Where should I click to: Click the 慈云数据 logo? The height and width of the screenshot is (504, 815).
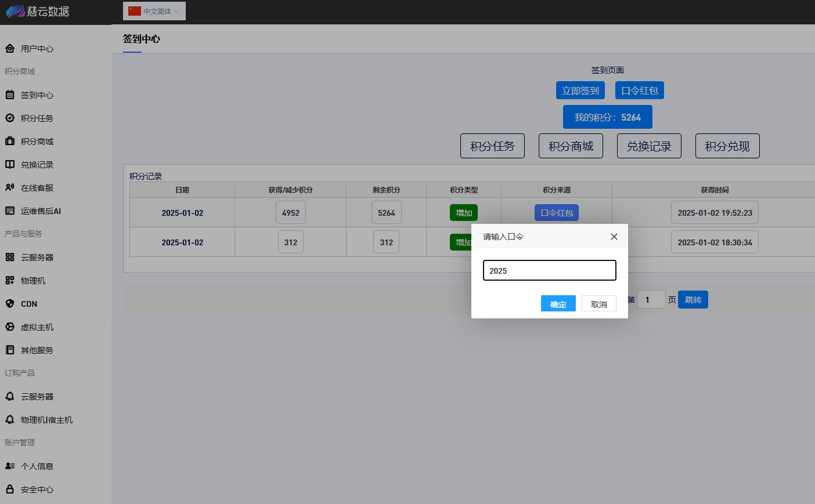coord(38,11)
